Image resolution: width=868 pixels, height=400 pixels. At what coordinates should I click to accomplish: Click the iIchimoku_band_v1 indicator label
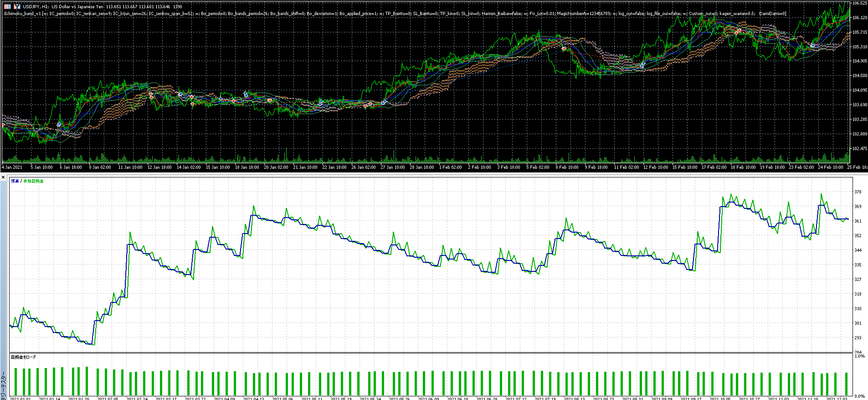[x=22, y=14]
